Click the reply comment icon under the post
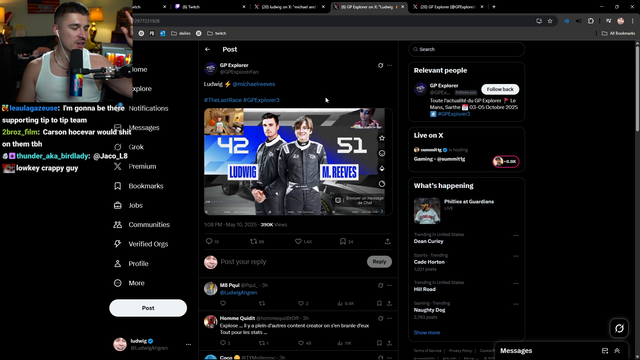The image size is (640, 360). pyautogui.click(x=209, y=241)
